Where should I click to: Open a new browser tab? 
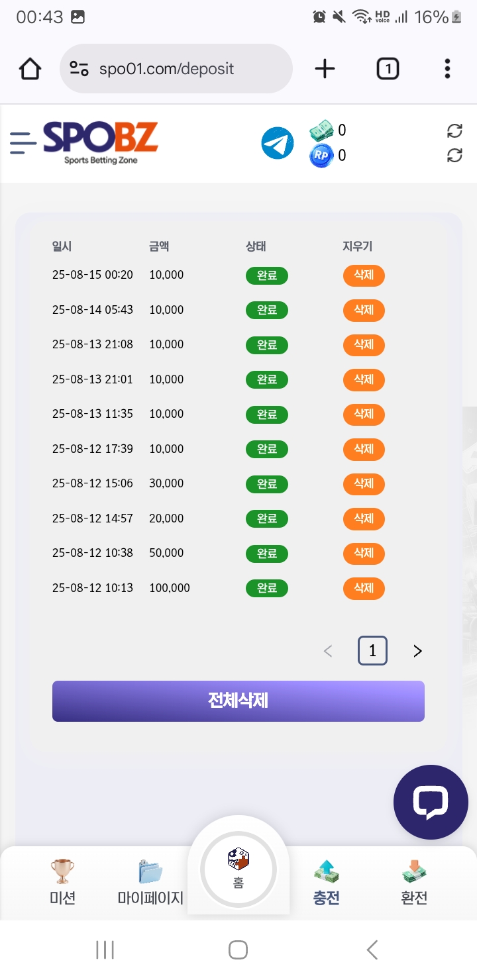click(325, 69)
